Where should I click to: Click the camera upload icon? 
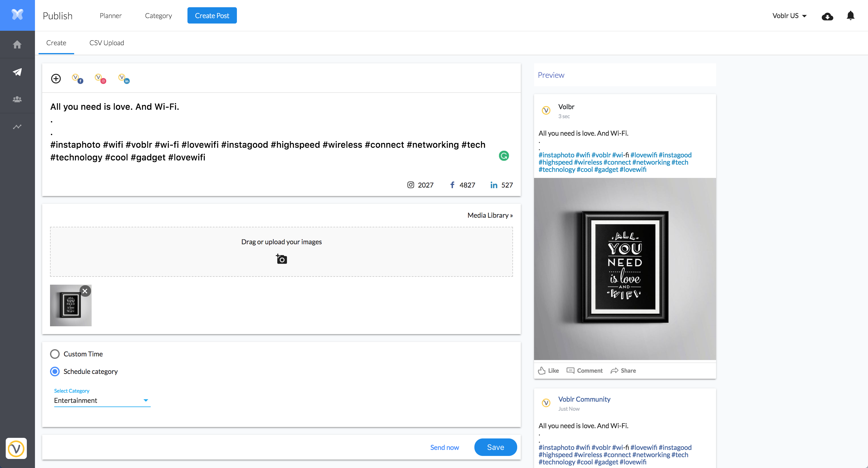(x=281, y=259)
